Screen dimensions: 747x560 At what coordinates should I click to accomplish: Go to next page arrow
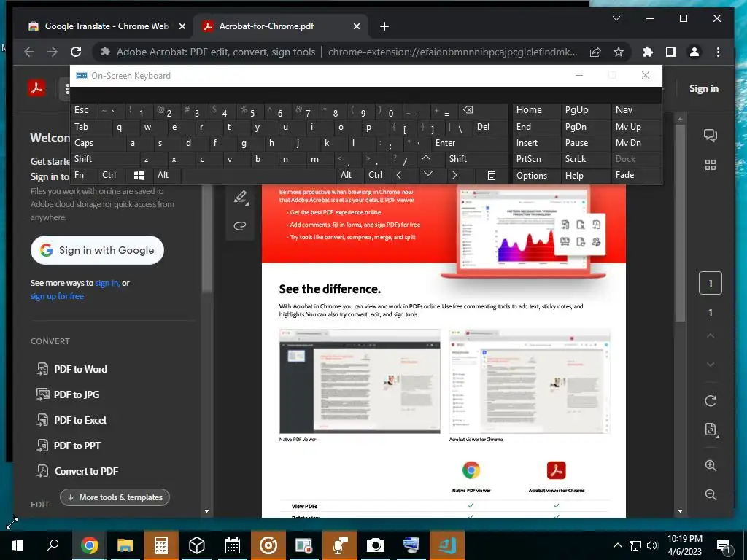tap(711, 365)
